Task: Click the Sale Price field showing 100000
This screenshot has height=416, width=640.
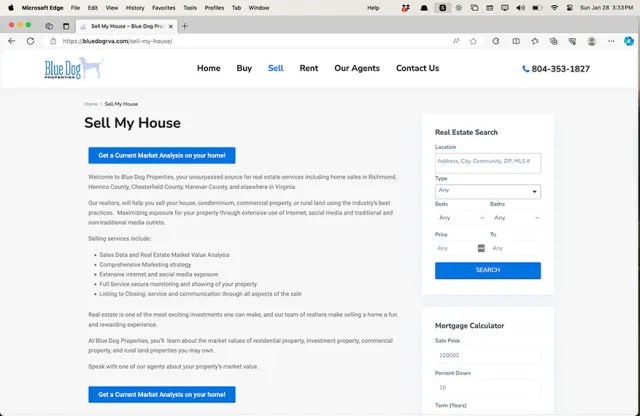Action: (x=488, y=355)
